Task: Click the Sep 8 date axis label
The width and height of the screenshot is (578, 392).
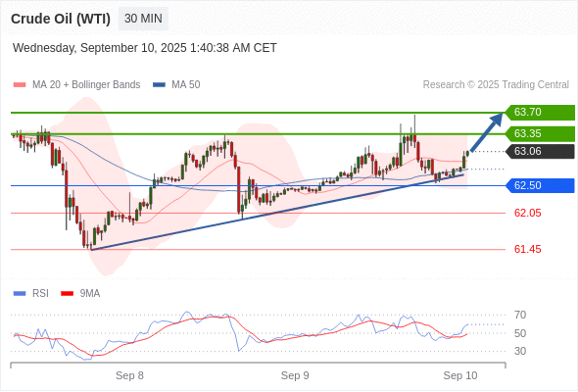Action: [129, 375]
